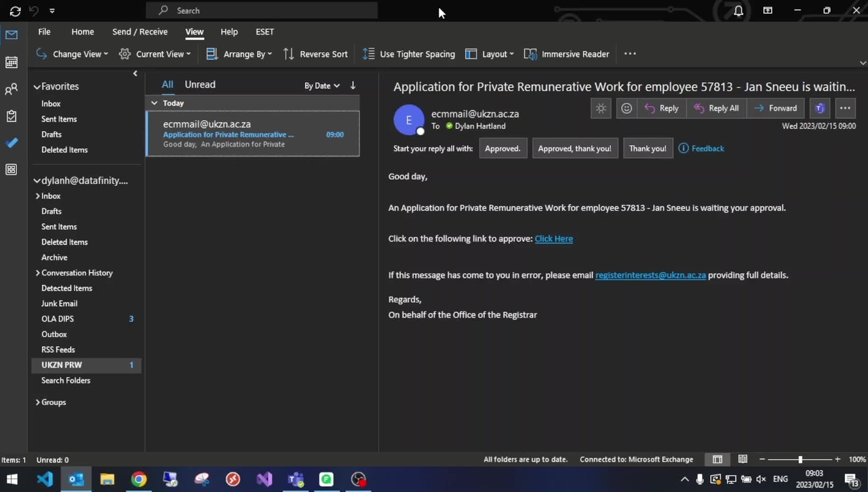Share to Teams icon in message header
The width and height of the screenshot is (868, 492).
(820, 108)
